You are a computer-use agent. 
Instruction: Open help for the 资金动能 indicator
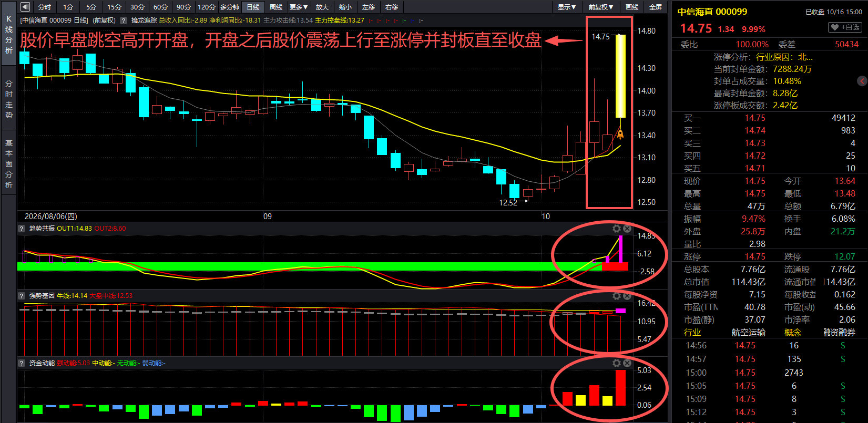[22, 363]
